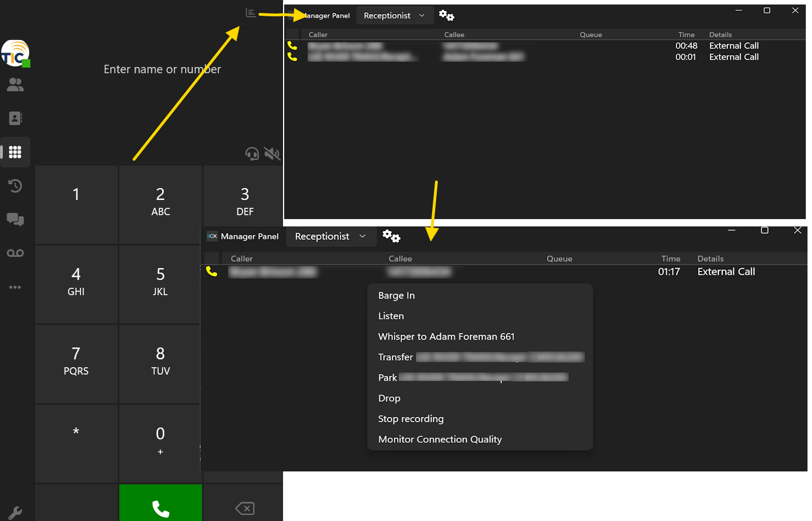Click the Enter name or number field
The width and height of the screenshot is (812, 521).
162,69
